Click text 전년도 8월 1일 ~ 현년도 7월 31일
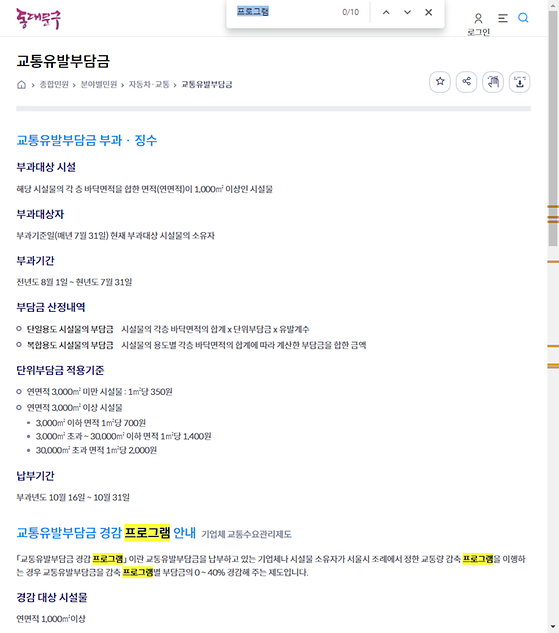Viewport: 559px width, 633px height. (74, 282)
